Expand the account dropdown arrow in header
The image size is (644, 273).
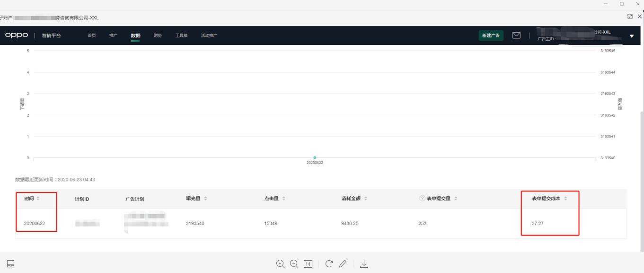pyautogui.click(x=631, y=36)
